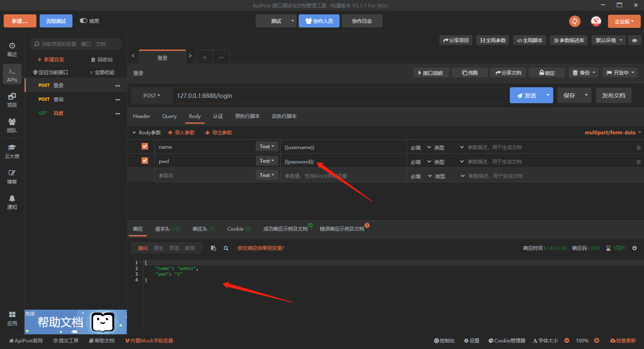The height and width of the screenshot is (349, 644).
Task: Uncheck the pwd parameter checkbox
Action: point(145,161)
